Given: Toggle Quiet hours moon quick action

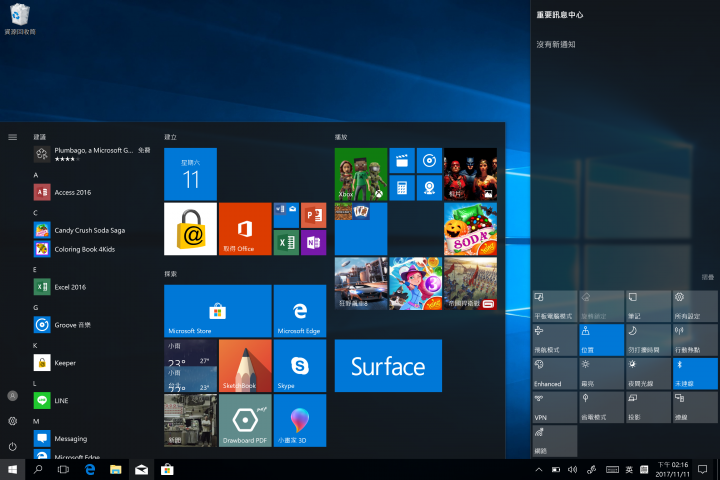Looking at the screenshot, I should (648, 340).
